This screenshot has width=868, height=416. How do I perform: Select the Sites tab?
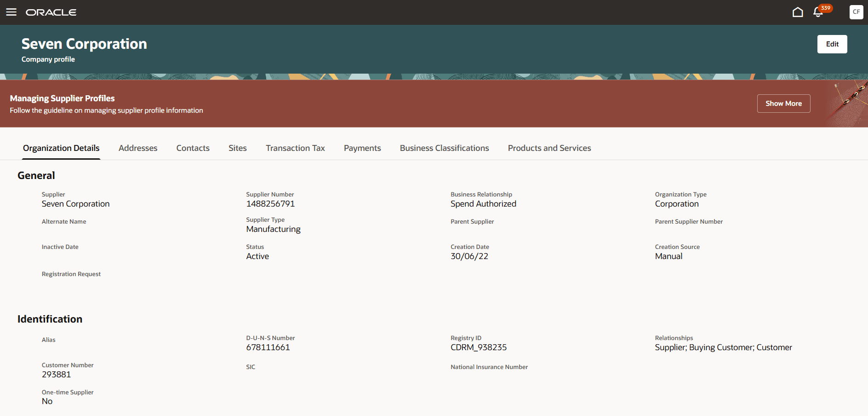click(x=237, y=148)
